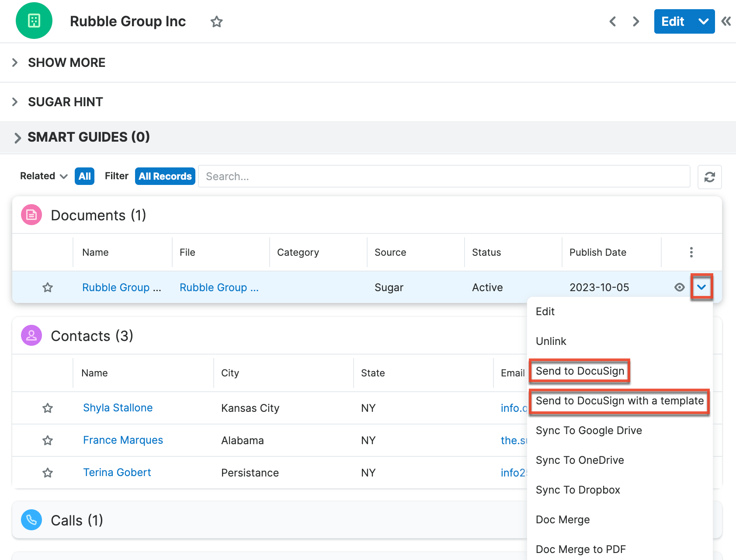Open the Edit button dropdown arrow
Image resolution: width=736 pixels, height=560 pixels.
(x=703, y=21)
